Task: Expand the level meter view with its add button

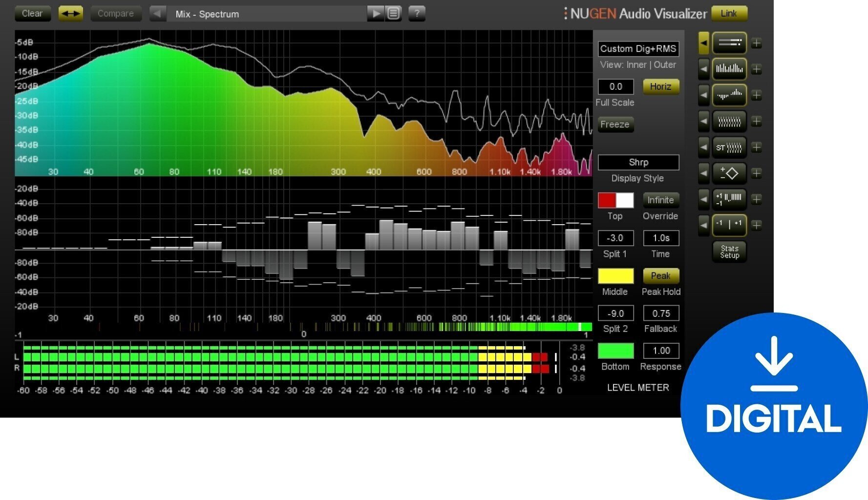Action: (x=756, y=43)
